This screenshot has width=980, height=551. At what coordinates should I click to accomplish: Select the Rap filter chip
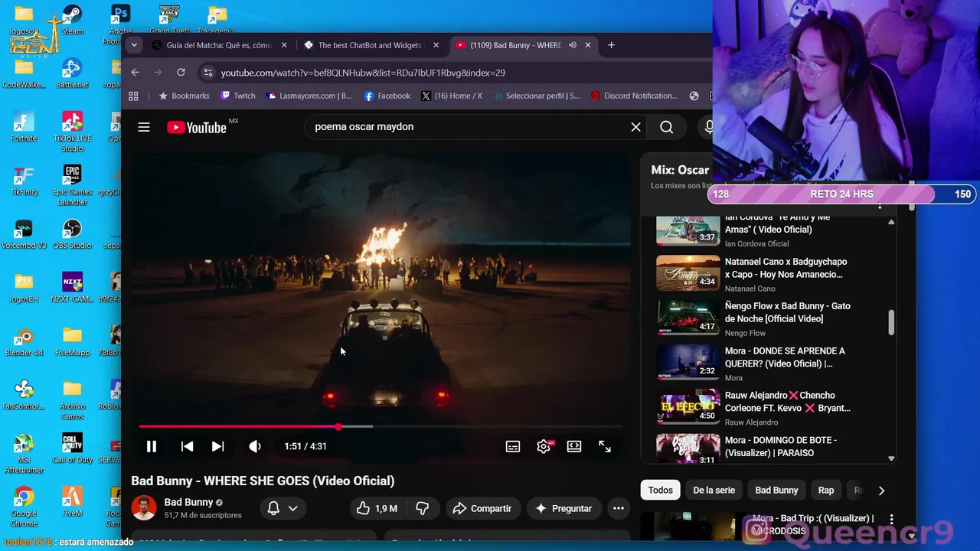click(x=826, y=491)
